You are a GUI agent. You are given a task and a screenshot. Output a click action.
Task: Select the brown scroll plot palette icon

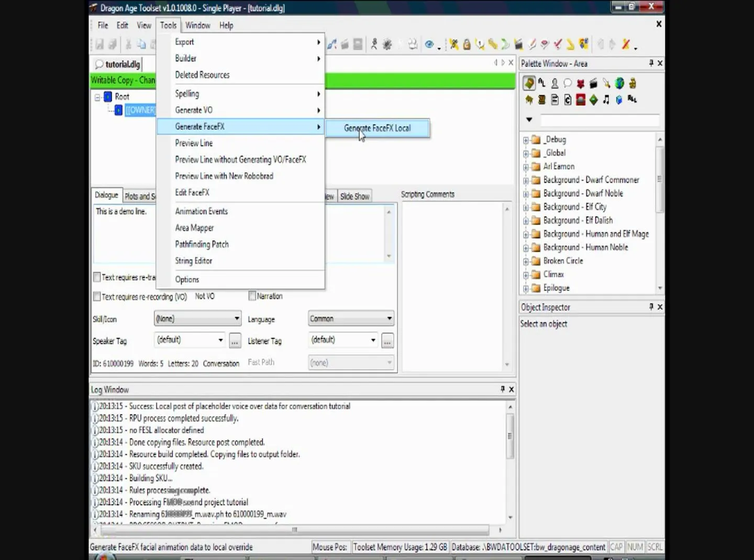pyautogui.click(x=542, y=99)
